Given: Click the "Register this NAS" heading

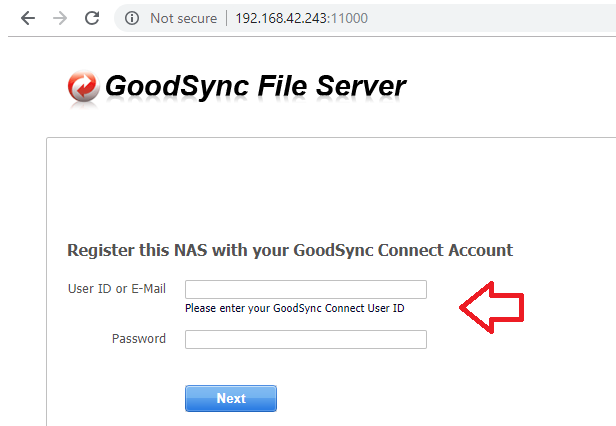Looking at the screenshot, I should pyautogui.click(x=289, y=250).
